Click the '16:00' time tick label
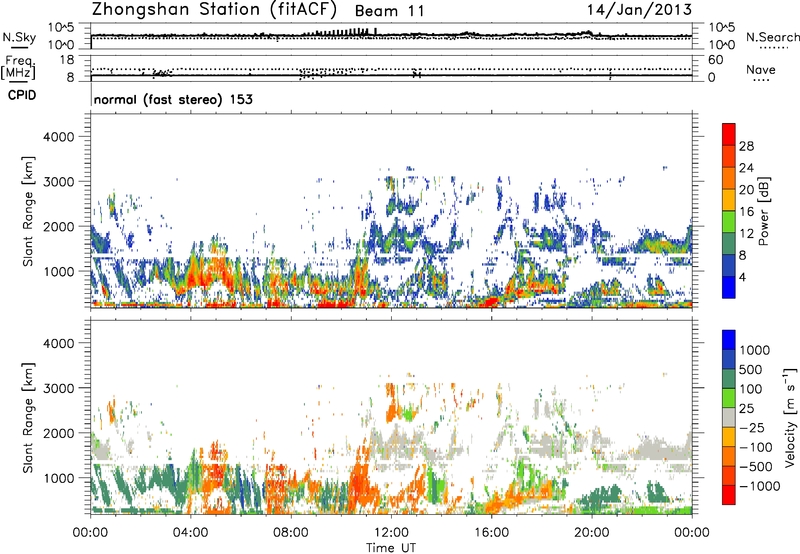 coord(491,533)
